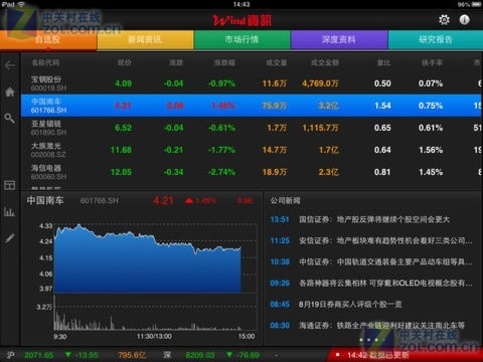Tap the Shanghai index value 2071.65

[x=39, y=355]
